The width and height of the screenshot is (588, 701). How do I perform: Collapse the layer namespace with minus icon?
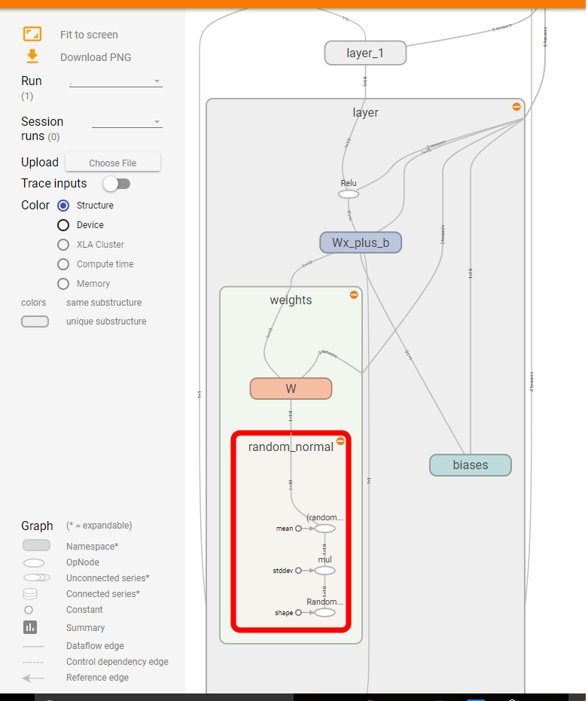[516, 106]
